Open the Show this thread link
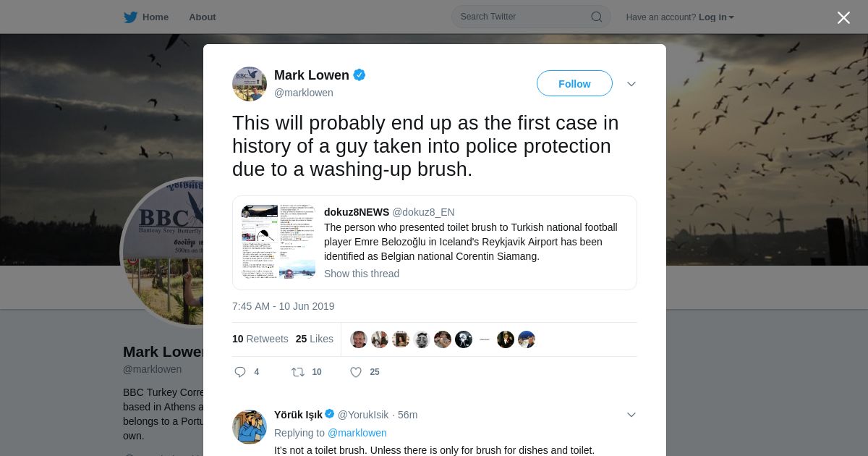The image size is (868, 456). tap(362, 274)
